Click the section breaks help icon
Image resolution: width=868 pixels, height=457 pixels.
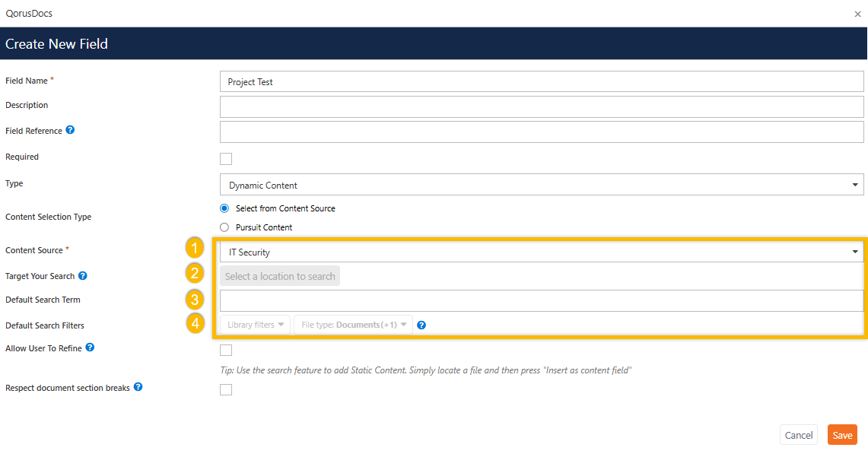pyautogui.click(x=138, y=387)
